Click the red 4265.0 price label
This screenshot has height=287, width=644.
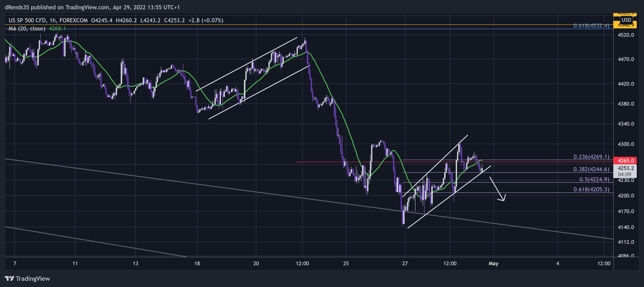coord(625,160)
